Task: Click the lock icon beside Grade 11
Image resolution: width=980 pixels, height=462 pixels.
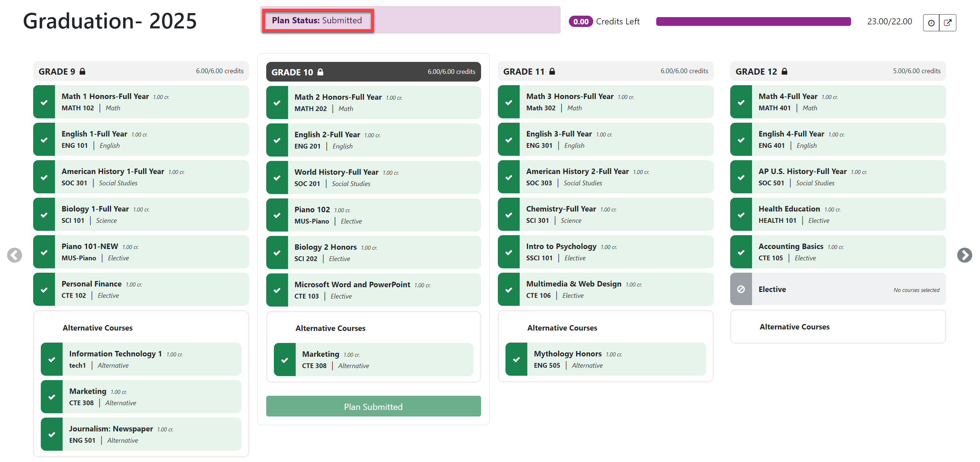Action: coord(552,71)
